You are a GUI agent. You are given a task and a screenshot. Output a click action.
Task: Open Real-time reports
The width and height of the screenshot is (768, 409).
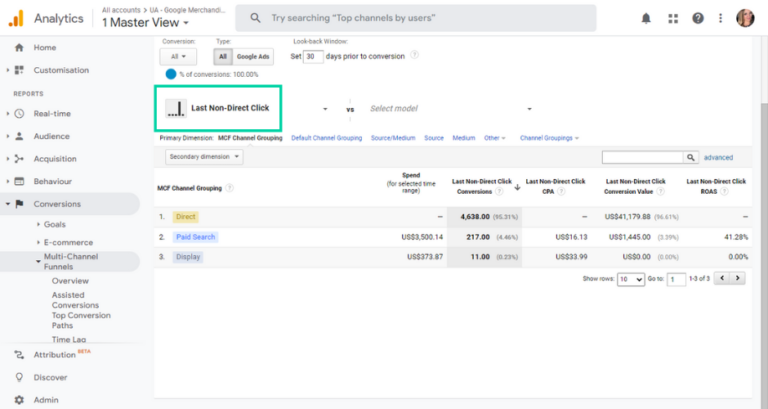click(52, 114)
